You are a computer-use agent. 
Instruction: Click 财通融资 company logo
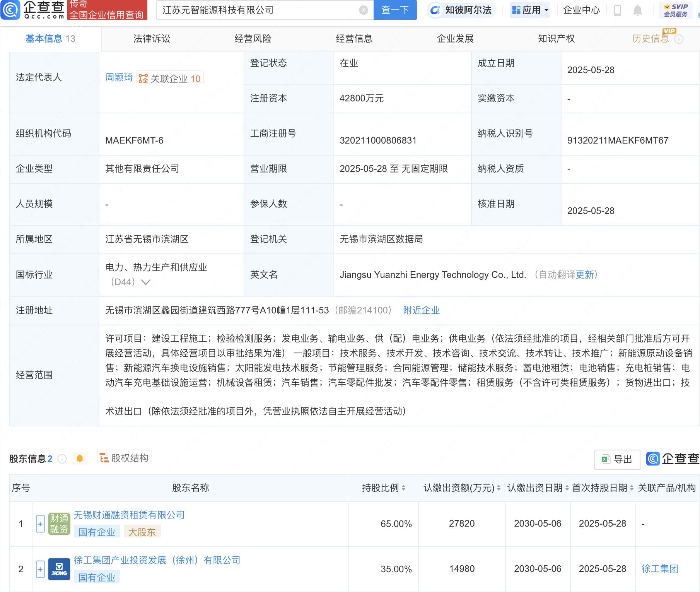(x=59, y=524)
